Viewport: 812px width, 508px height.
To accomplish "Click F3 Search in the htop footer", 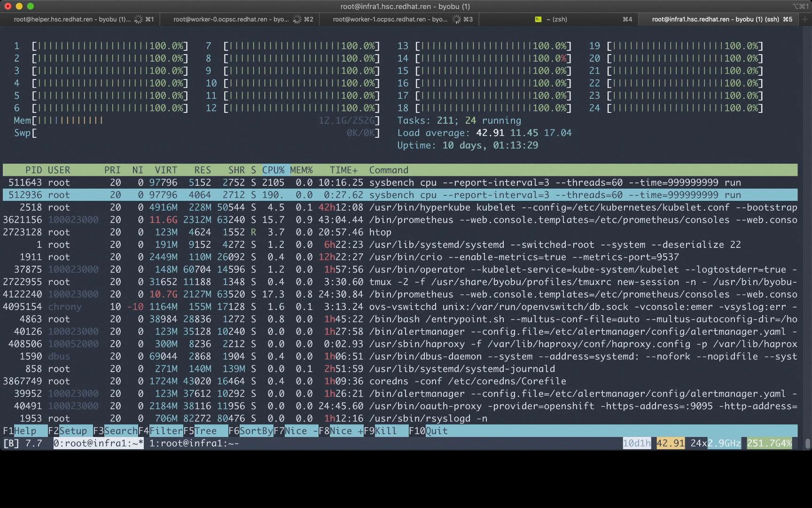I will 115,431.
